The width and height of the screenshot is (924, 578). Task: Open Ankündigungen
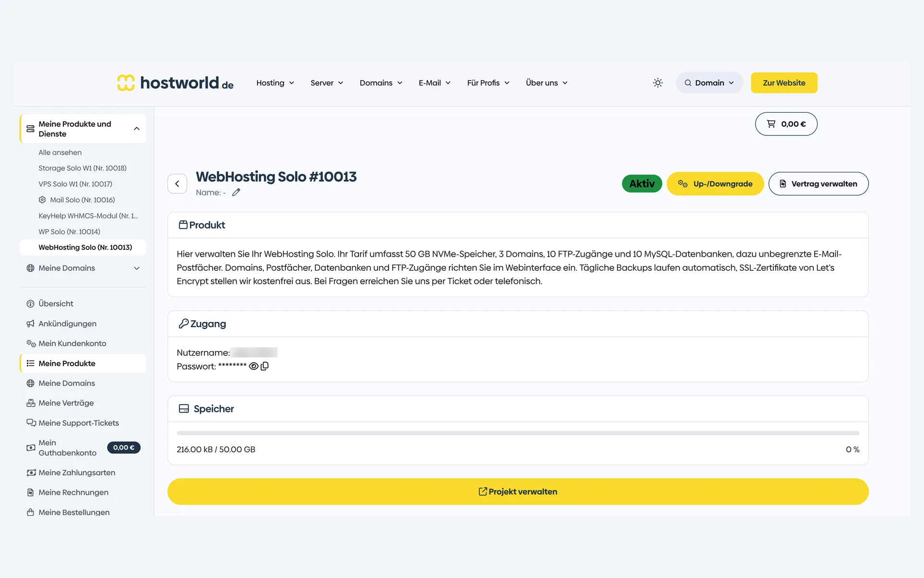point(67,324)
